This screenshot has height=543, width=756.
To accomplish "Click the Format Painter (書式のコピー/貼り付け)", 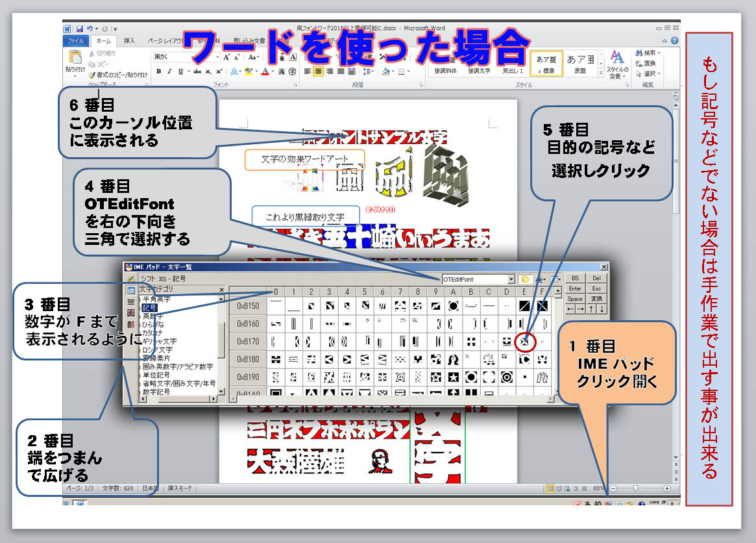I will (117, 75).
